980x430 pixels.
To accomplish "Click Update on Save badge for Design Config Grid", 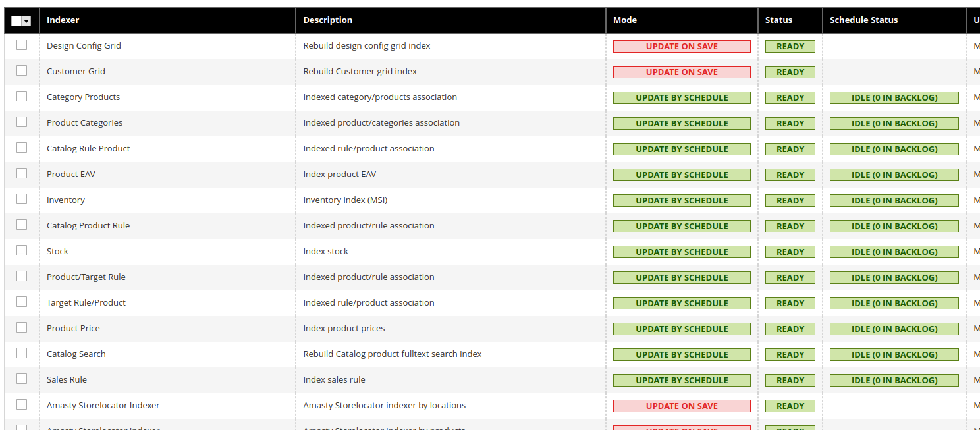I will (682, 47).
